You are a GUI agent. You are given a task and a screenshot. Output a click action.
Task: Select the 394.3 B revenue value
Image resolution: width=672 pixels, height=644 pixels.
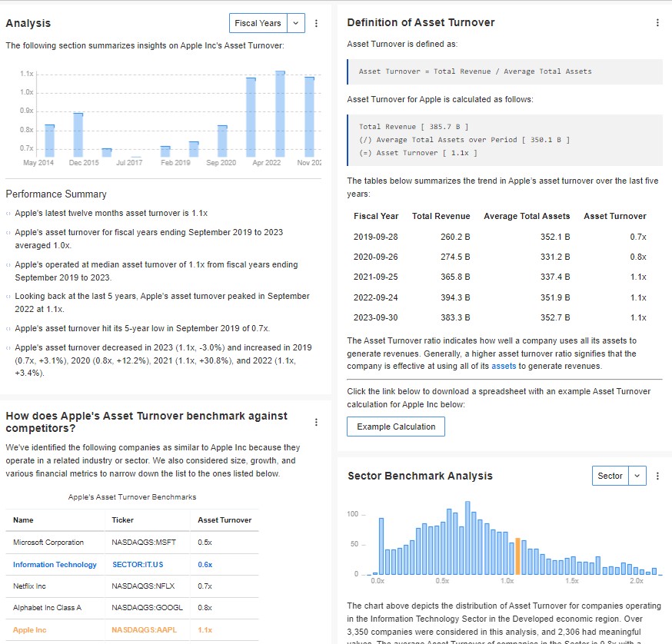(x=455, y=297)
